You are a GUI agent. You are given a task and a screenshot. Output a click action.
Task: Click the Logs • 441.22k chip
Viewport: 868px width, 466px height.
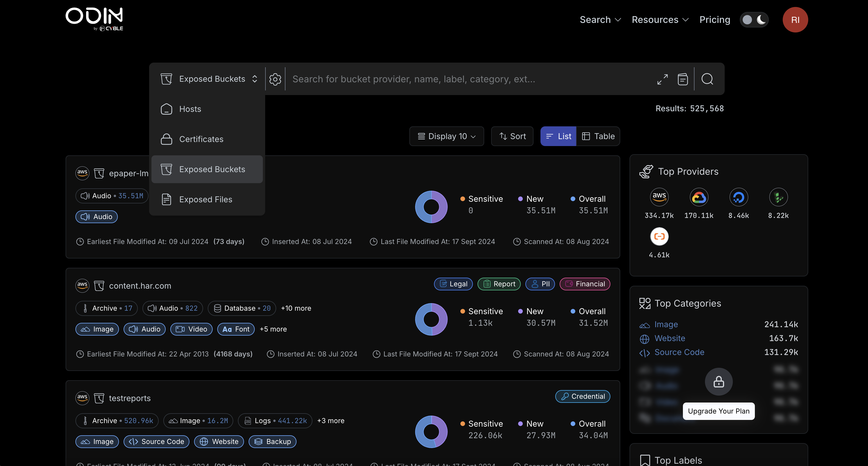[x=275, y=421]
